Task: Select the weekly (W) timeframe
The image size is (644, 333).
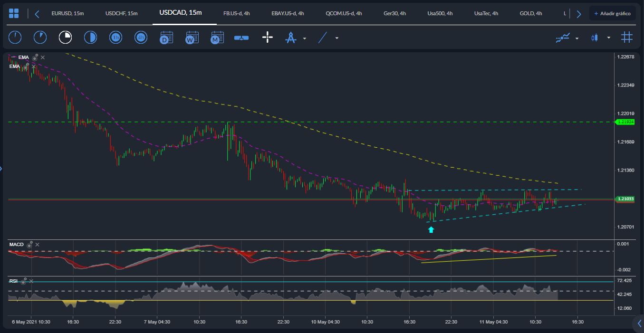Action: [x=192, y=38]
